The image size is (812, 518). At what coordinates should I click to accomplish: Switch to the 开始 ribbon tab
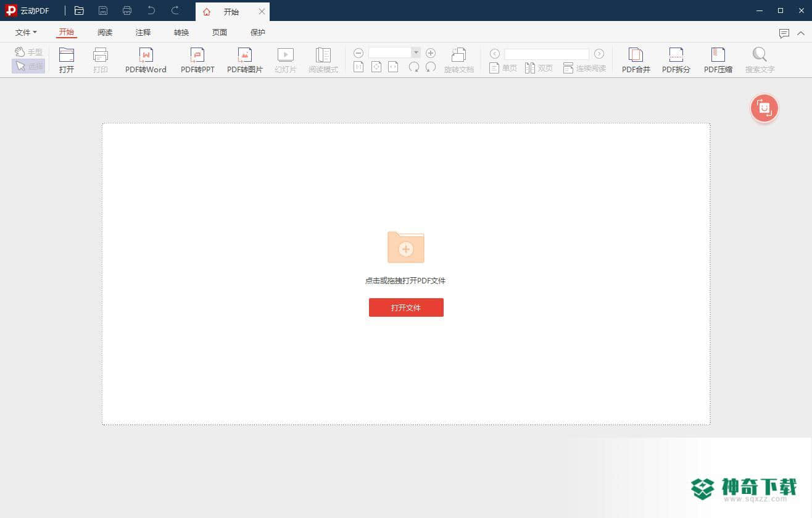pyautogui.click(x=66, y=32)
